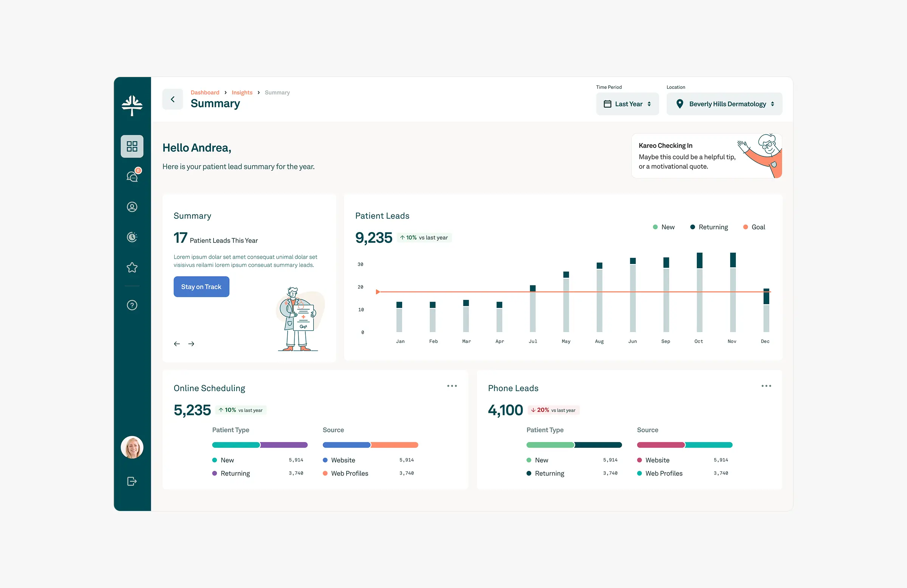Open the star favorites icon in sidebar

coord(132,267)
